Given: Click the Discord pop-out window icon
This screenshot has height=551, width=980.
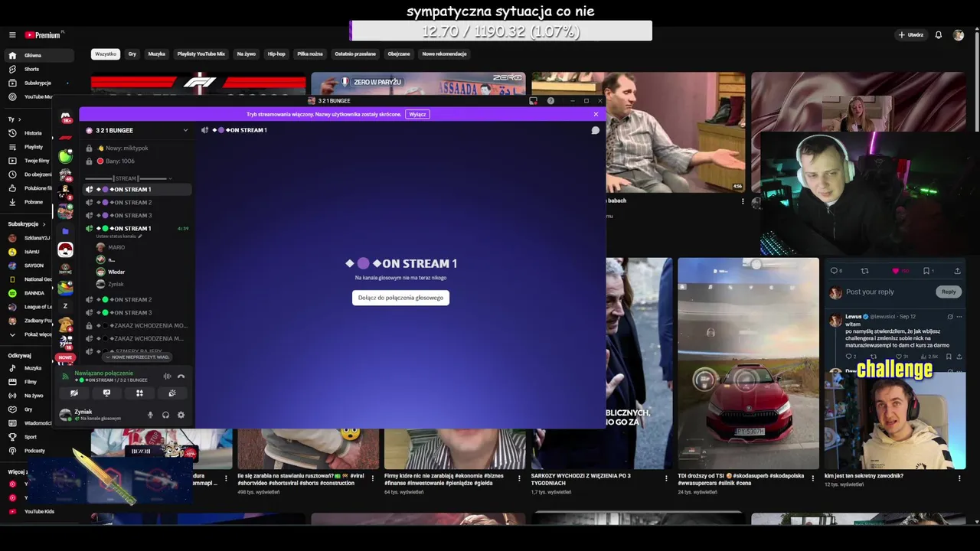Looking at the screenshot, I should [x=533, y=101].
